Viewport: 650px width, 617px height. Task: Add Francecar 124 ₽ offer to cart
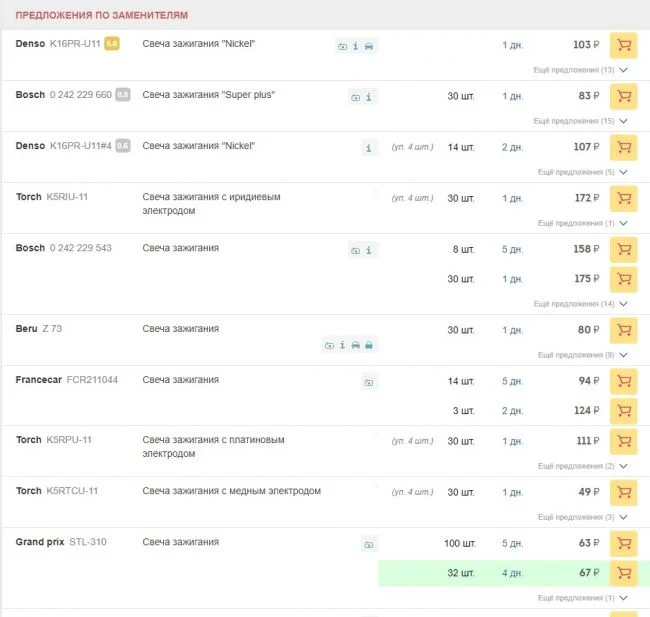(x=623, y=410)
